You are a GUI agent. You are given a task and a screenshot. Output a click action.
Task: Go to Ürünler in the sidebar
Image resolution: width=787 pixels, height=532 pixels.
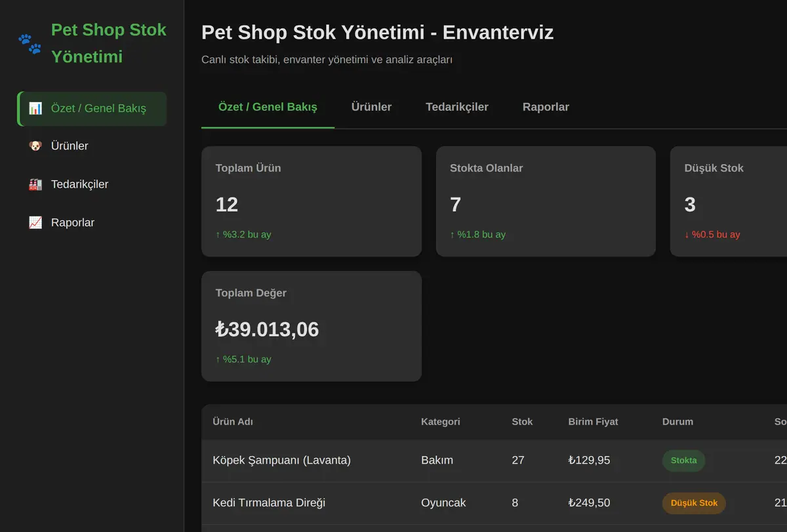click(92, 146)
